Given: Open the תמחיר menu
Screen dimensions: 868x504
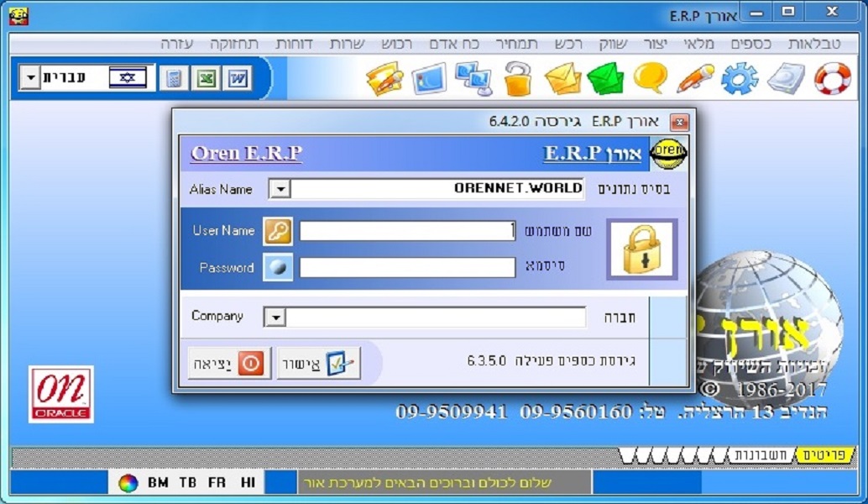Looking at the screenshot, I should pyautogui.click(x=516, y=44).
